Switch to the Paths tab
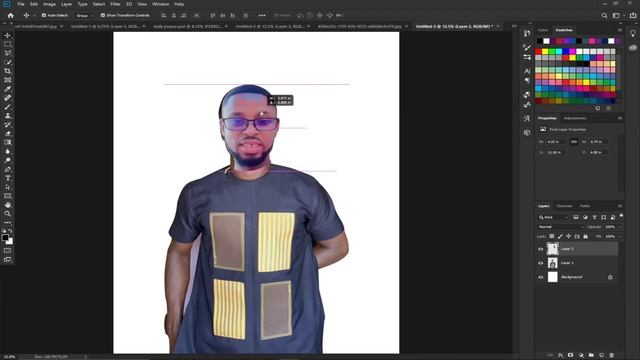 pyautogui.click(x=585, y=206)
